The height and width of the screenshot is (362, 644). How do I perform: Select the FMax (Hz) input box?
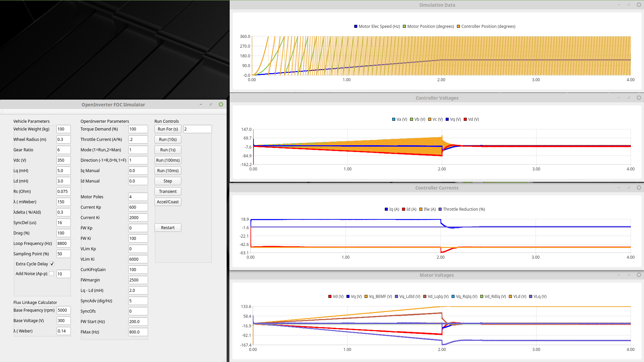point(138,332)
